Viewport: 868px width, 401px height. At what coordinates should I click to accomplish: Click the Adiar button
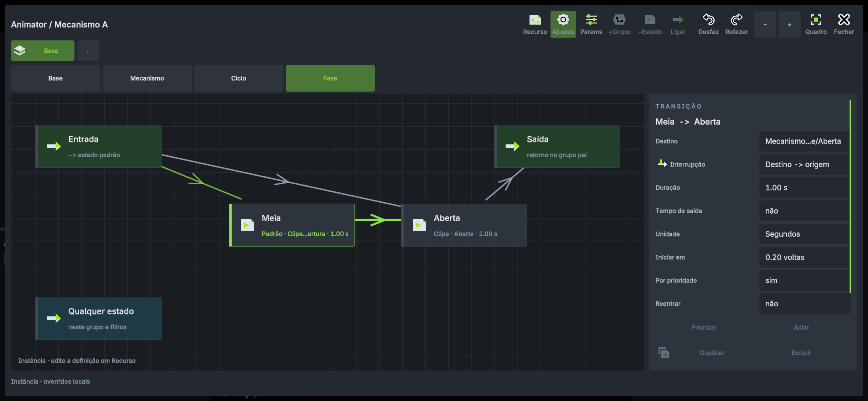[x=801, y=327]
